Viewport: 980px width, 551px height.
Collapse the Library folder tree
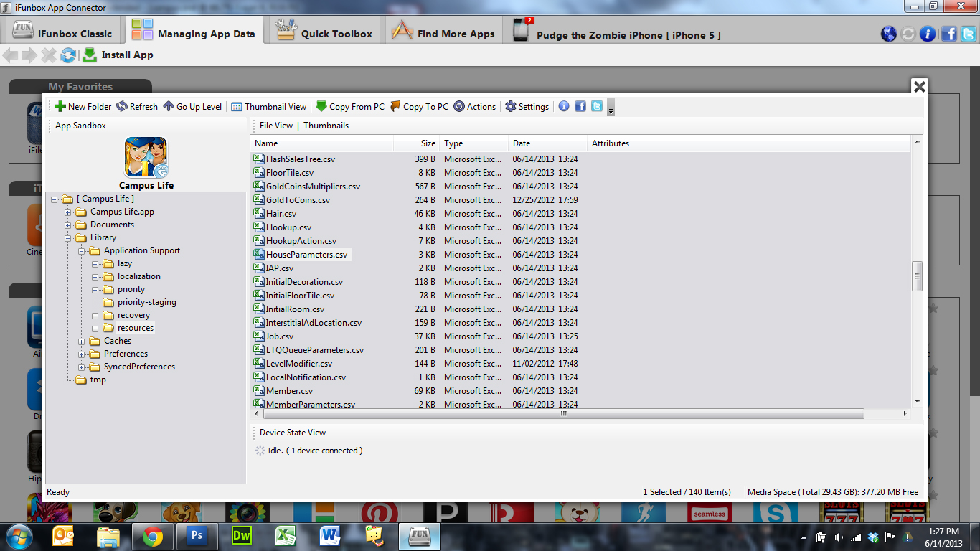pyautogui.click(x=69, y=238)
